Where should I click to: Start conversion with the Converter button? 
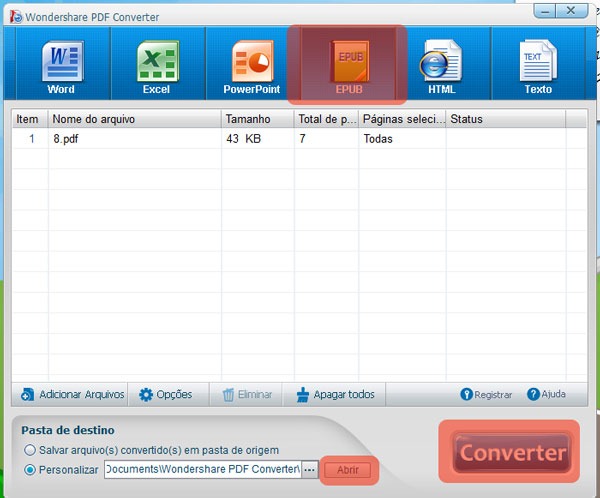512,453
